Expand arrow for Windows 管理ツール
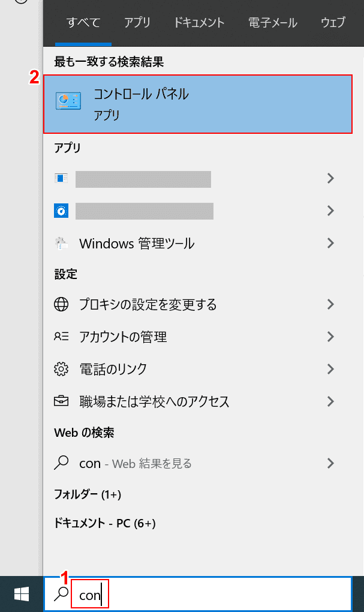The width and height of the screenshot is (364, 612). point(330,243)
